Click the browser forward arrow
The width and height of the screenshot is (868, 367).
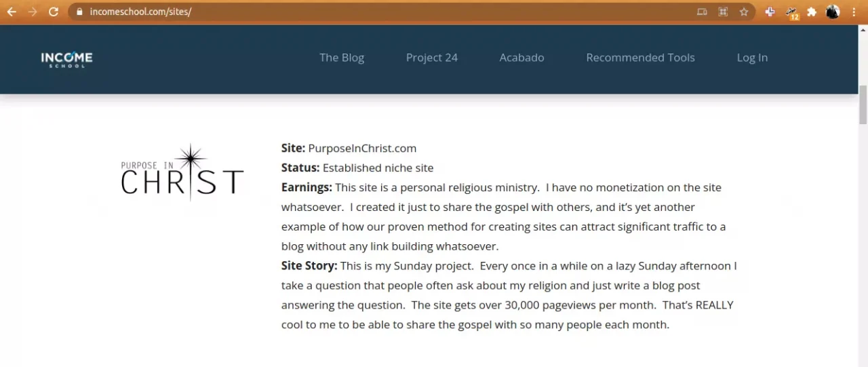tap(33, 12)
